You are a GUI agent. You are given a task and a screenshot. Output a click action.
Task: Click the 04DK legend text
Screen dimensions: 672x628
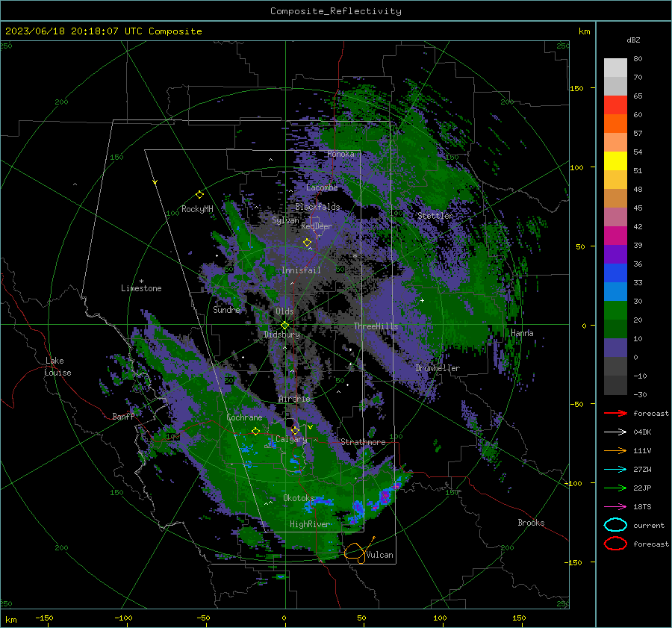(x=642, y=432)
